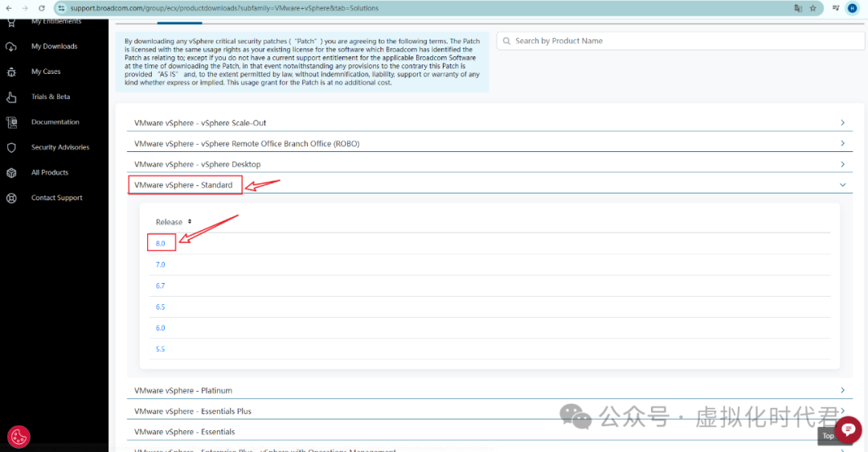
Task: Click VMware vSphere - Platinum title
Action: (183, 391)
